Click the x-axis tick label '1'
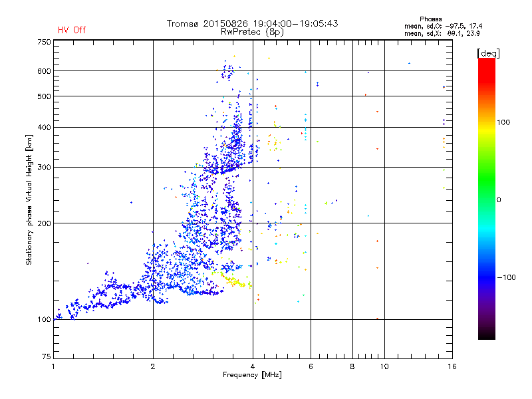The image size is (532, 399). [53, 366]
